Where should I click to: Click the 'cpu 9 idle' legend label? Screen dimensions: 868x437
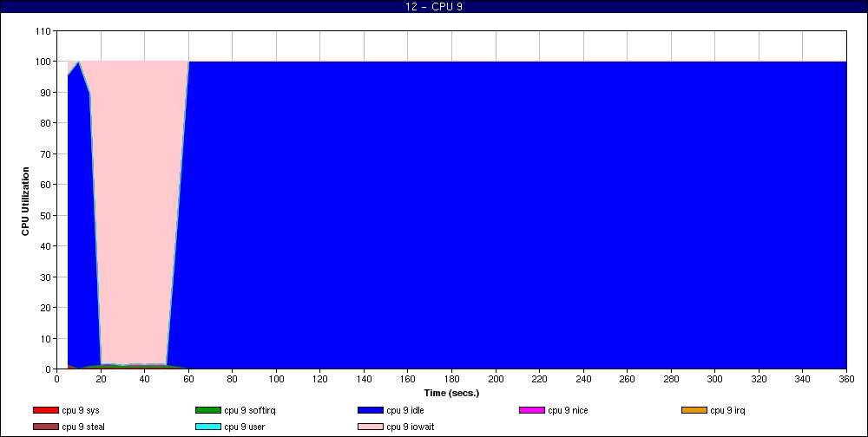[x=405, y=411]
